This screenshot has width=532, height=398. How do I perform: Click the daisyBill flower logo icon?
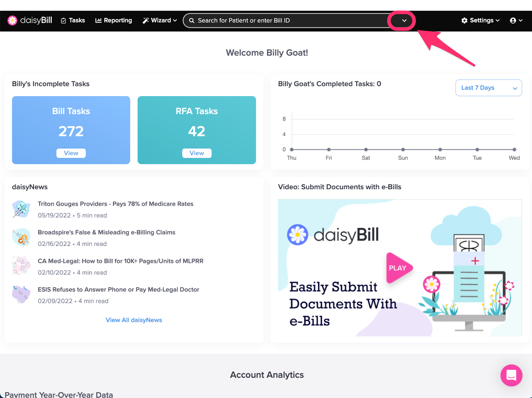[x=12, y=20]
